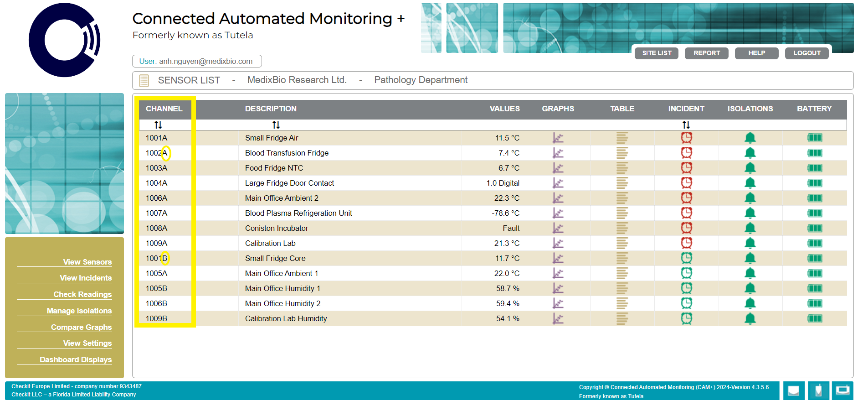Open the View Incidents sidebar menu

(86, 278)
